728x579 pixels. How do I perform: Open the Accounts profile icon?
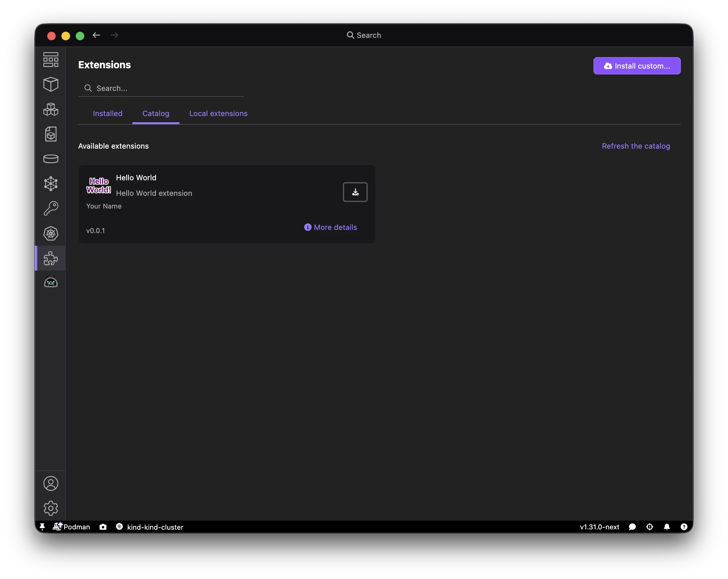pyautogui.click(x=51, y=483)
